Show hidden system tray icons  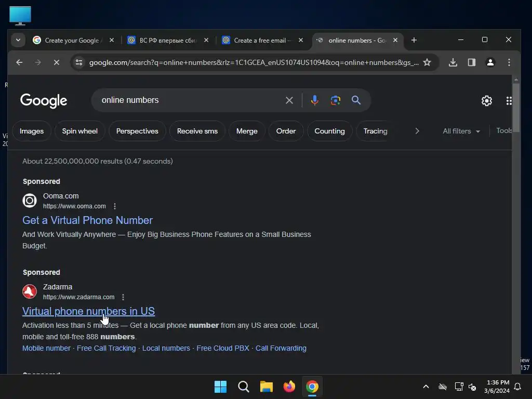click(x=426, y=387)
